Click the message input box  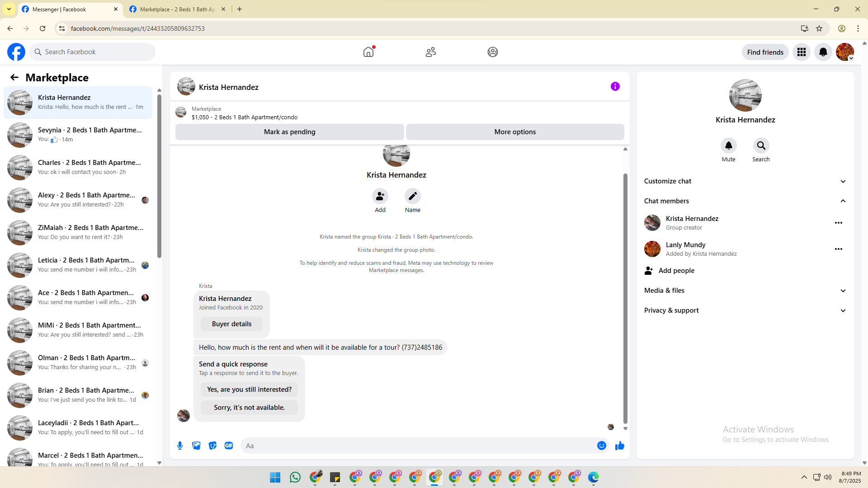pos(418,446)
